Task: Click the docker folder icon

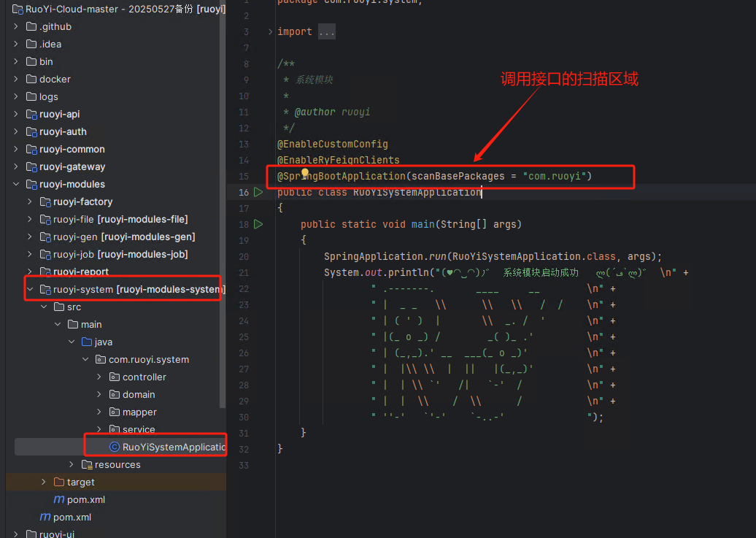Action: pyautogui.click(x=31, y=79)
